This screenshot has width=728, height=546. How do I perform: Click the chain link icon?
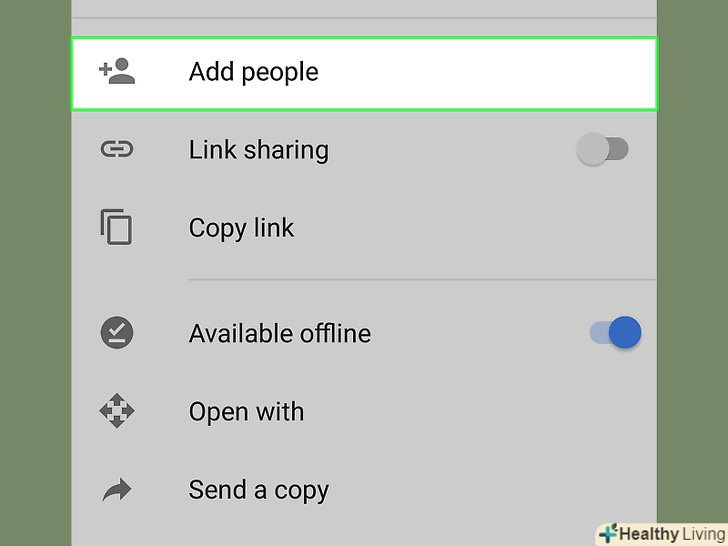[117, 149]
